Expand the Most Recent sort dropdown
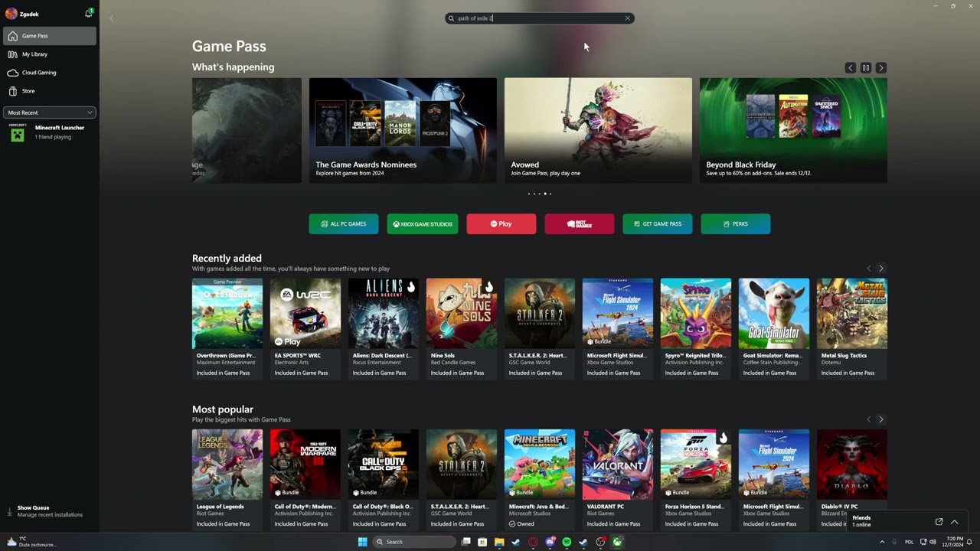 click(50, 112)
